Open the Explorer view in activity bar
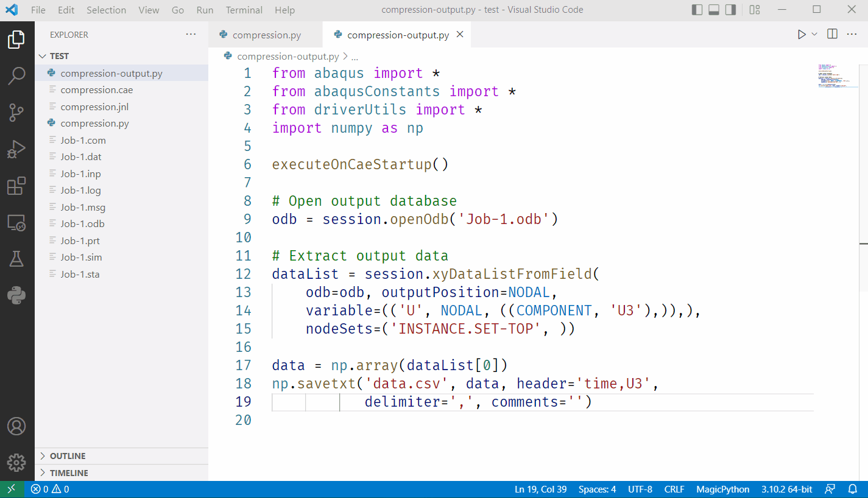This screenshot has width=868, height=498. tap(16, 40)
